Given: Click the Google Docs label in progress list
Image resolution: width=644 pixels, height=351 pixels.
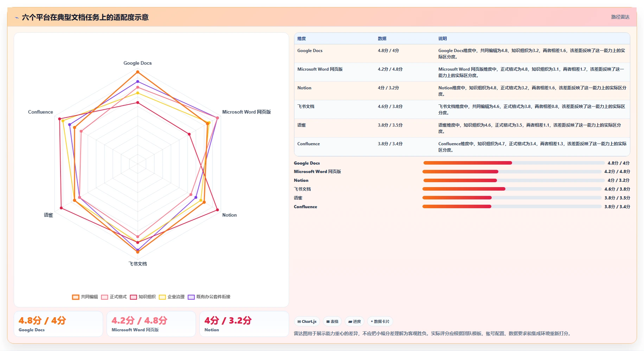Looking at the screenshot, I should 307,163.
